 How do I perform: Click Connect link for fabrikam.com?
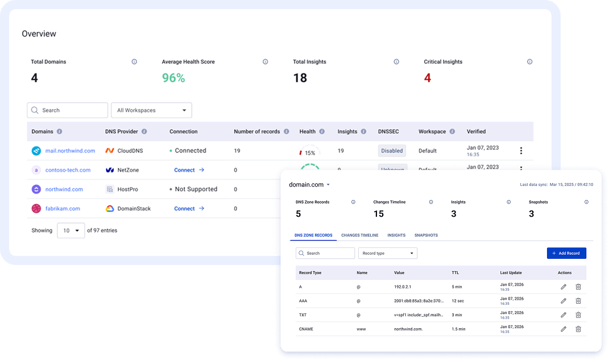click(x=189, y=209)
